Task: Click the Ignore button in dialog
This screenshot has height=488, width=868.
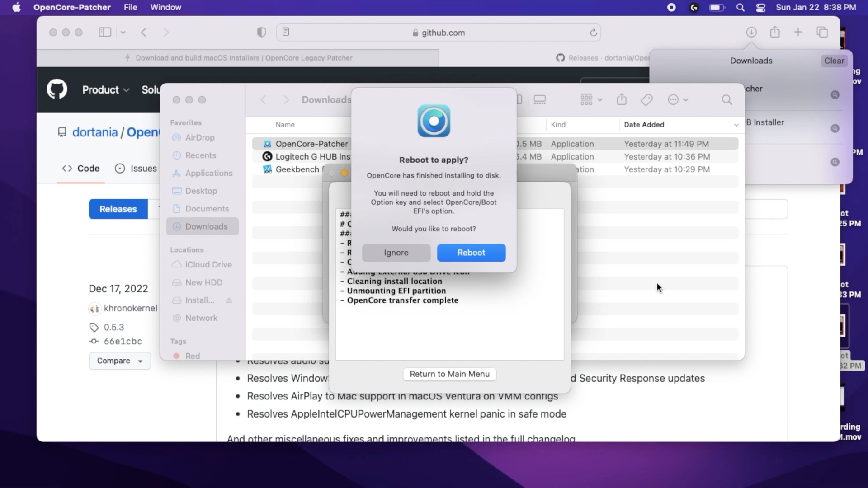Action: tap(396, 253)
